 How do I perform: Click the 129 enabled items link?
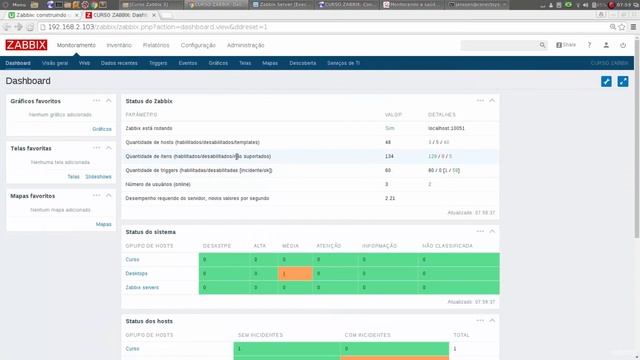432,156
